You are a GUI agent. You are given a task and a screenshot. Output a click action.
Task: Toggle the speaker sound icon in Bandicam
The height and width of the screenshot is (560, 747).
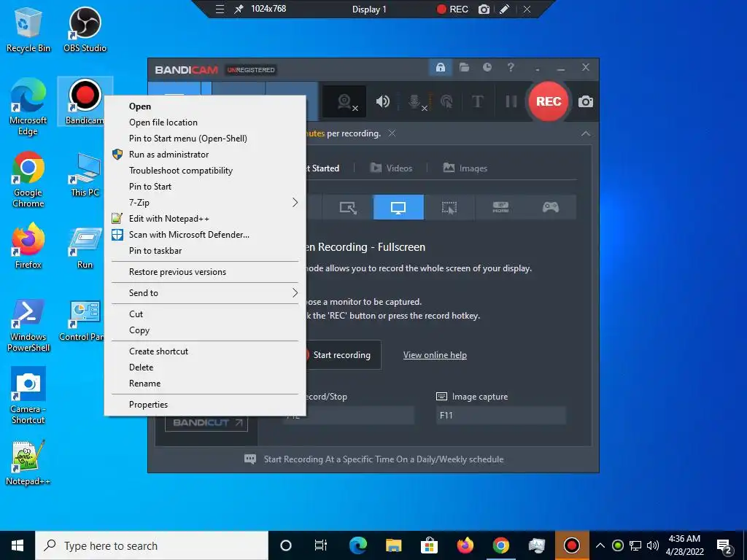382,101
